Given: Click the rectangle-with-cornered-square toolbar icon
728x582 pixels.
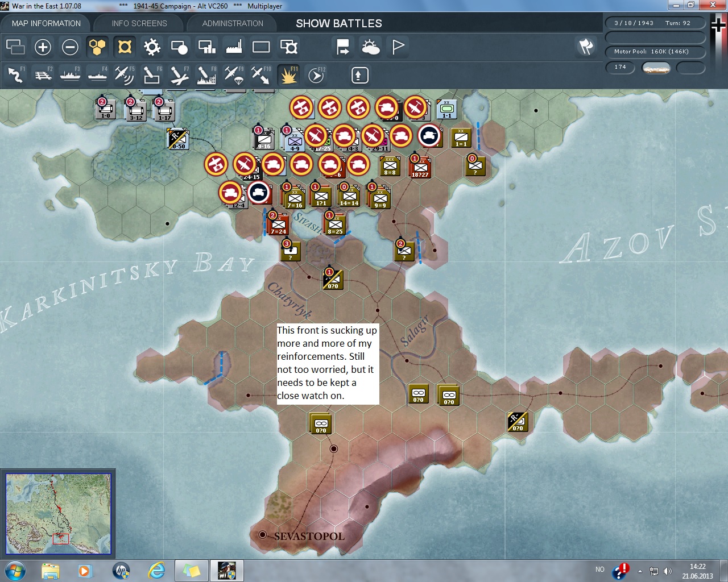Looking at the screenshot, I should [288, 47].
